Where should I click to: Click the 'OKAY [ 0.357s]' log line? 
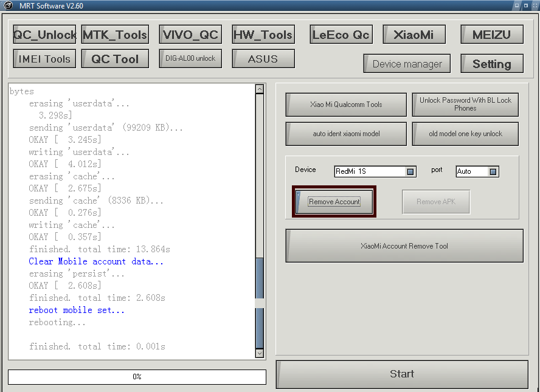[65, 237]
